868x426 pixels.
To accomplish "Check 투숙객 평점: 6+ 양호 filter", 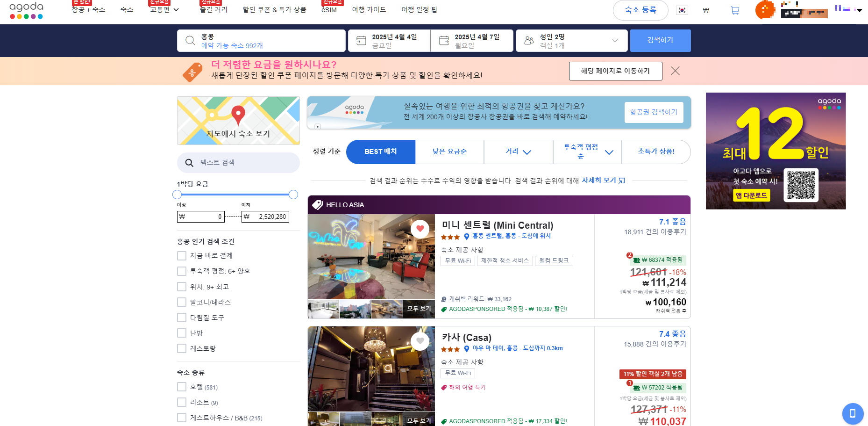I will pos(182,271).
